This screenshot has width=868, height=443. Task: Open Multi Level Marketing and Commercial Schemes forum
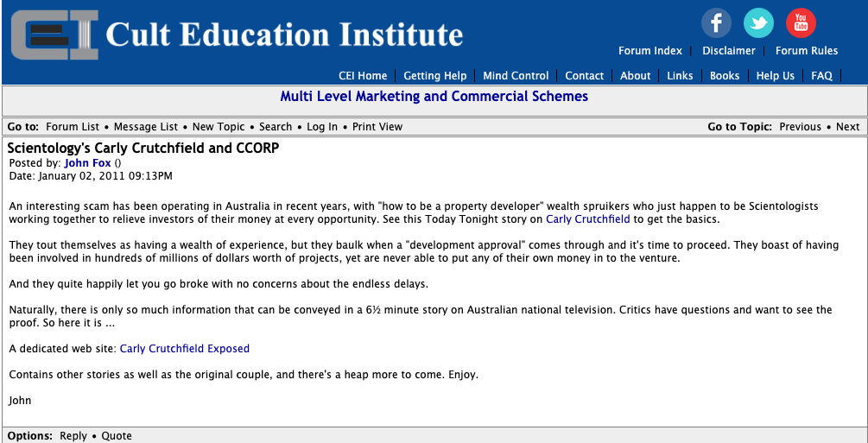coord(434,97)
